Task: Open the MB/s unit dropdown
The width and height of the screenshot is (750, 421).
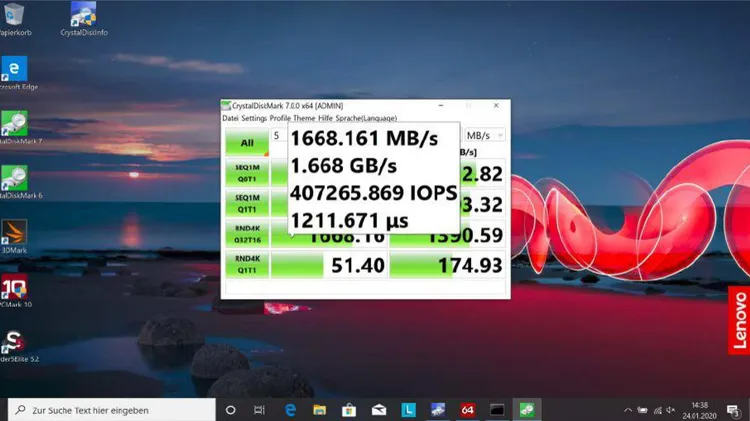Action: pyautogui.click(x=485, y=135)
